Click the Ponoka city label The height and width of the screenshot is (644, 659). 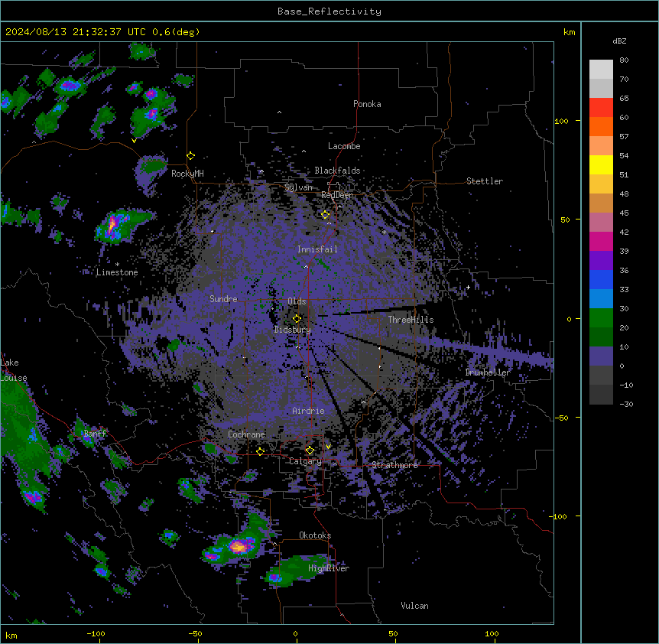click(x=367, y=104)
